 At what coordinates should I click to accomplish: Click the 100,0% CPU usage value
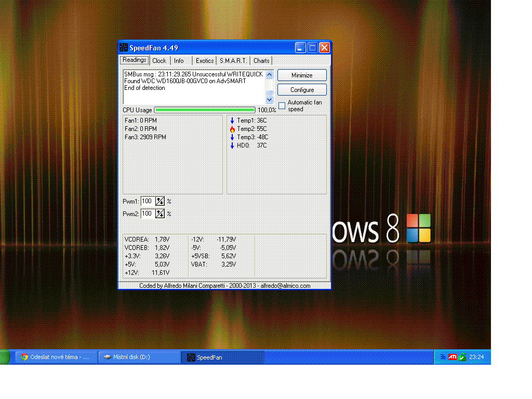point(267,110)
